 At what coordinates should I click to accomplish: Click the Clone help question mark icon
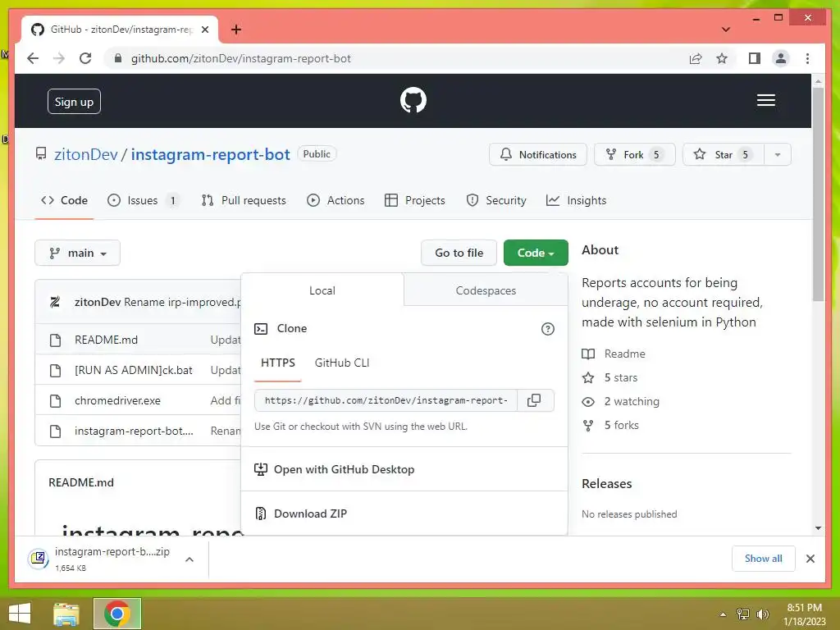[547, 329]
